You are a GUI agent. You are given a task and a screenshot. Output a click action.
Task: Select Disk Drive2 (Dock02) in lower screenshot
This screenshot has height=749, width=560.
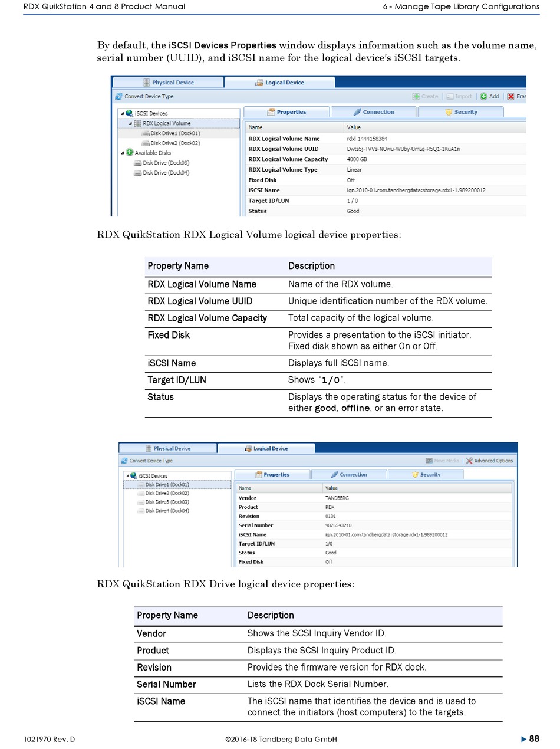163,493
